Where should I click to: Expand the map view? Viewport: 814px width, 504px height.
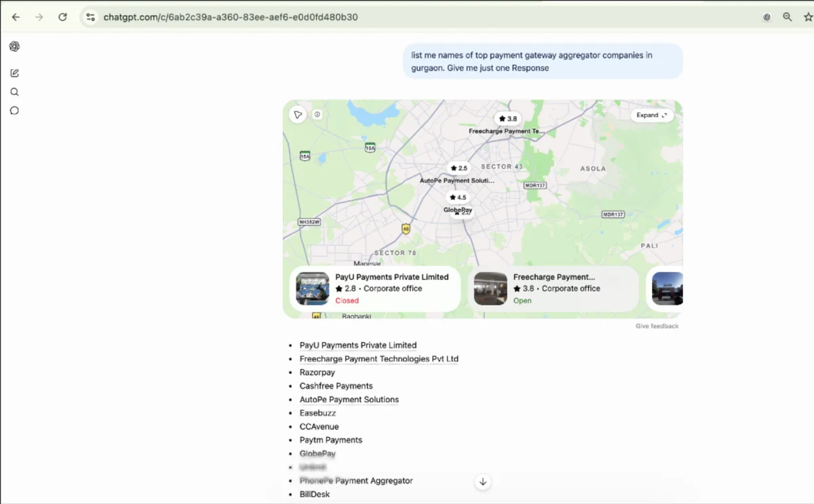pyautogui.click(x=652, y=115)
